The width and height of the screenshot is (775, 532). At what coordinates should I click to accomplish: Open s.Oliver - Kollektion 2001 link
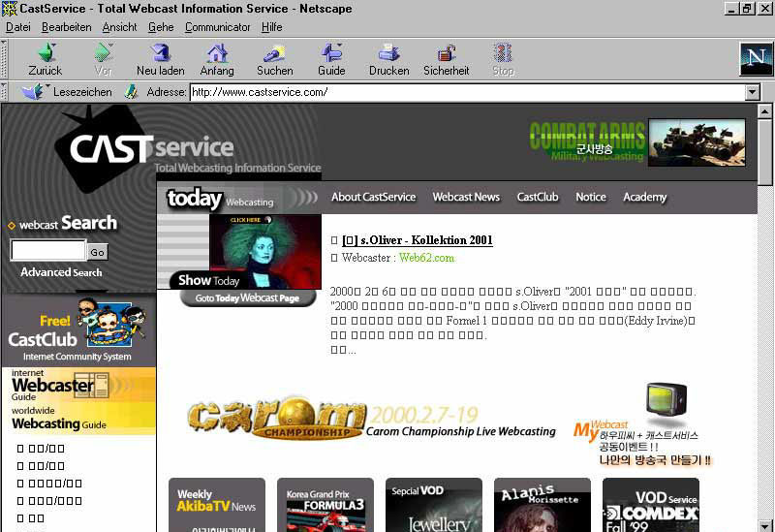[x=418, y=240]
